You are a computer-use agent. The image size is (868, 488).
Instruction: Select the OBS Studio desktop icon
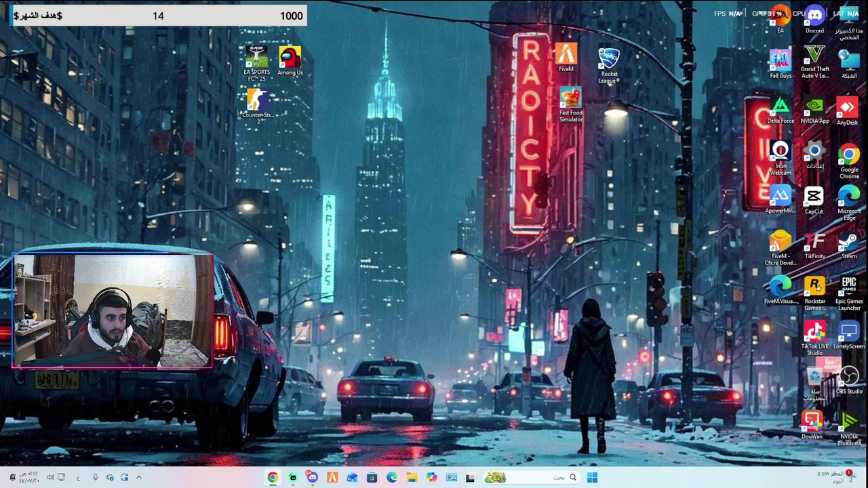click(849, 380)
